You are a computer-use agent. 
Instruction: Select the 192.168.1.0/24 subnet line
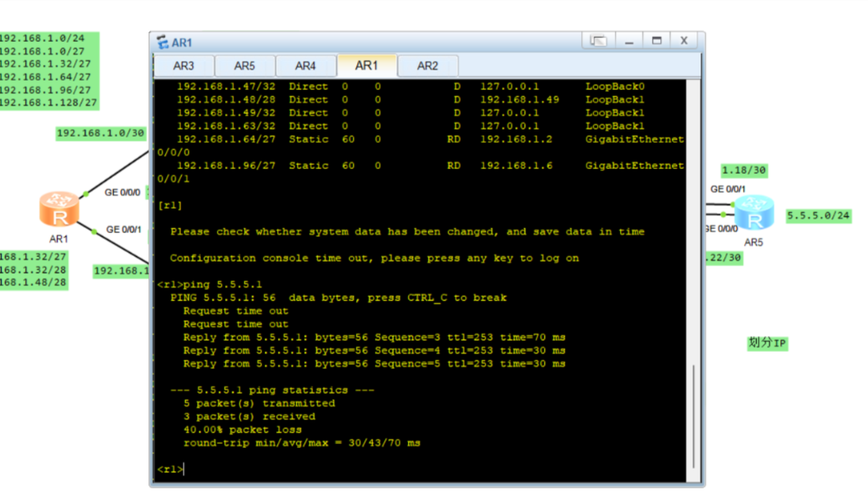(x=42, y=38)
